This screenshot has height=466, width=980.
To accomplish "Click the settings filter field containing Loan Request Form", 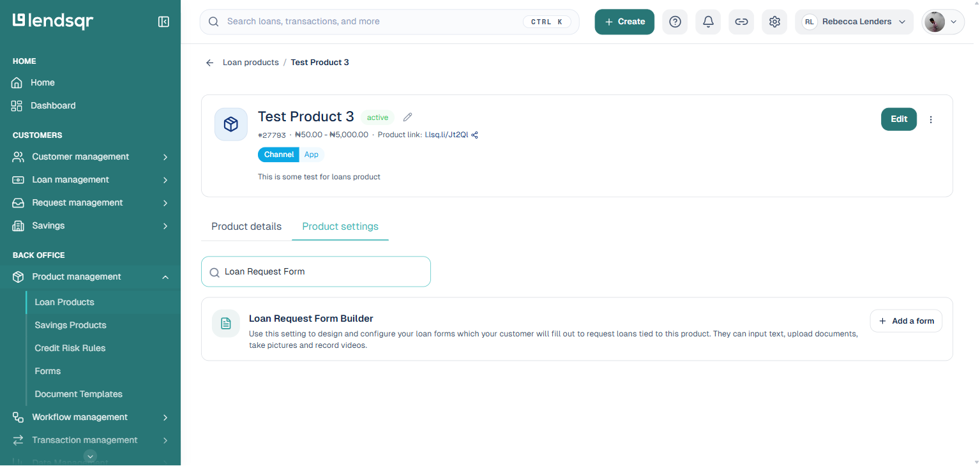I will coord(316,272).
